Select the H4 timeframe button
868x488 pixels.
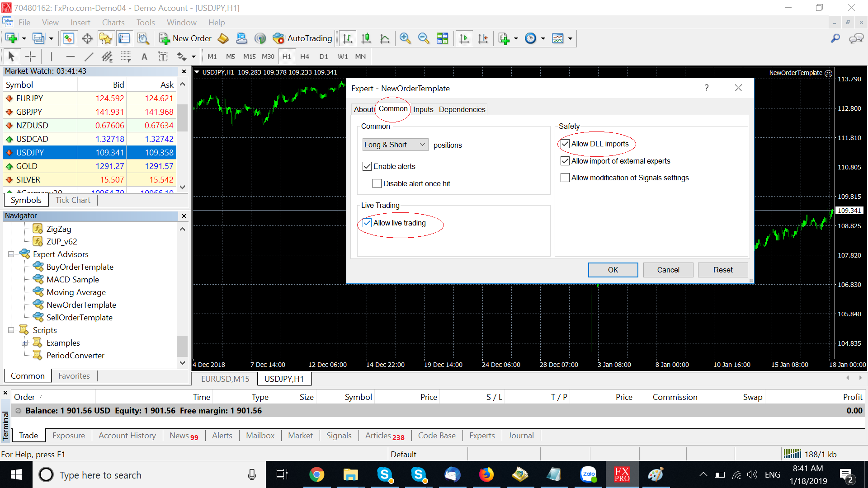click(x=305, y=56)
